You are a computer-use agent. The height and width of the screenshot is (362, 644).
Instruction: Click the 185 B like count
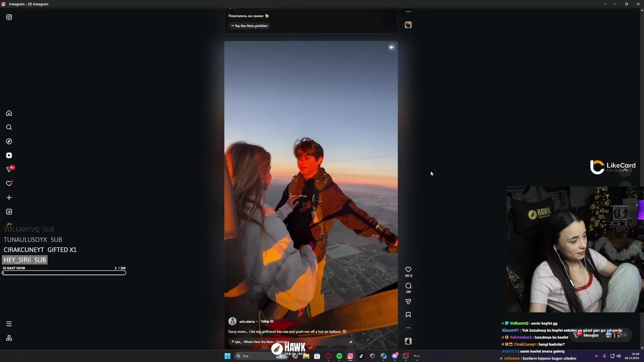pos(408,276)
